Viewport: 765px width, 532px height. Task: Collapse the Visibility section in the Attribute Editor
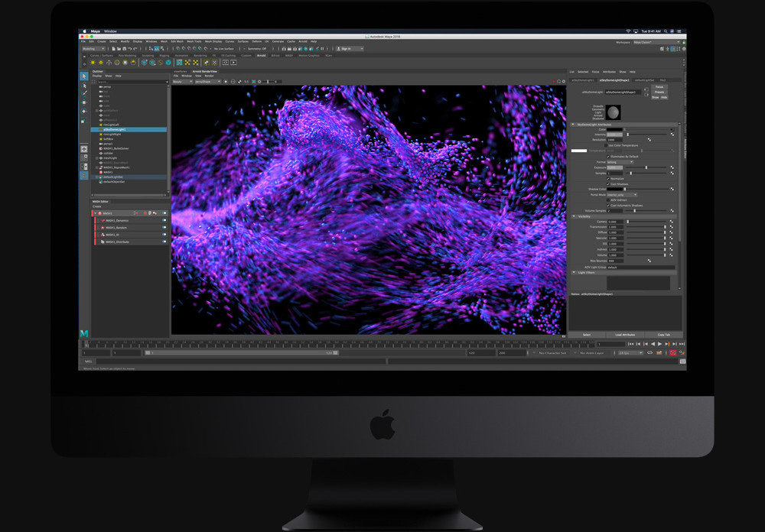tap(573, 216)
